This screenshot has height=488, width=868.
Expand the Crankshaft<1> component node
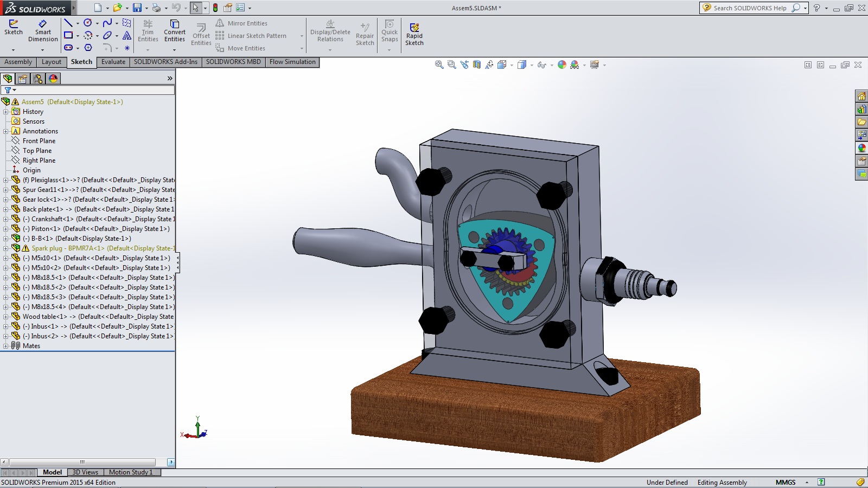pos(5,219)
